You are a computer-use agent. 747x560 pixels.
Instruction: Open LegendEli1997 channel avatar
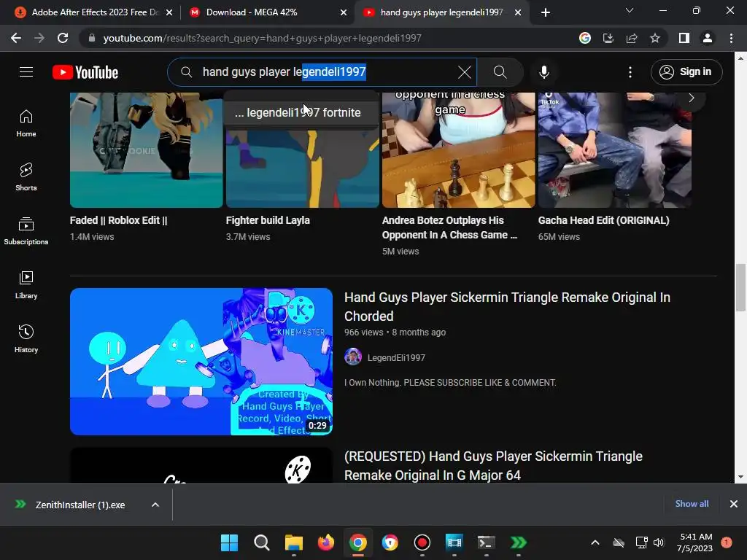(353, 357)
